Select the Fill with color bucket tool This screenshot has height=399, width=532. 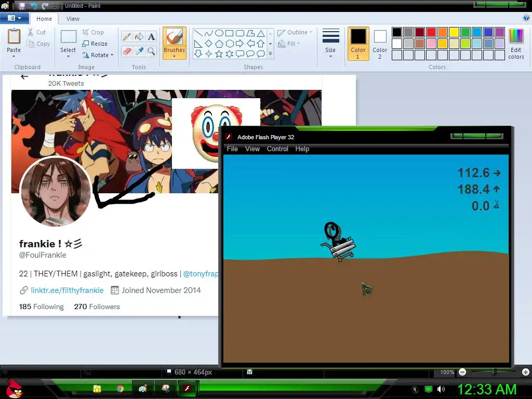click(x=139, y=37)
